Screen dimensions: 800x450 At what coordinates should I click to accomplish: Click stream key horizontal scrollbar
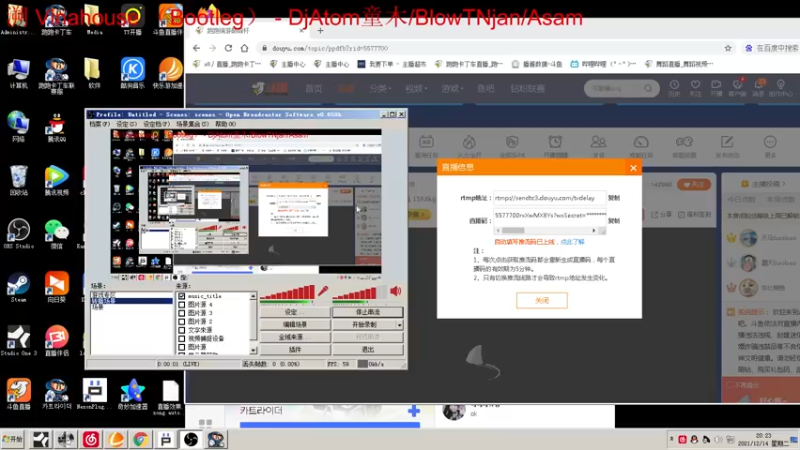[546, 231]
